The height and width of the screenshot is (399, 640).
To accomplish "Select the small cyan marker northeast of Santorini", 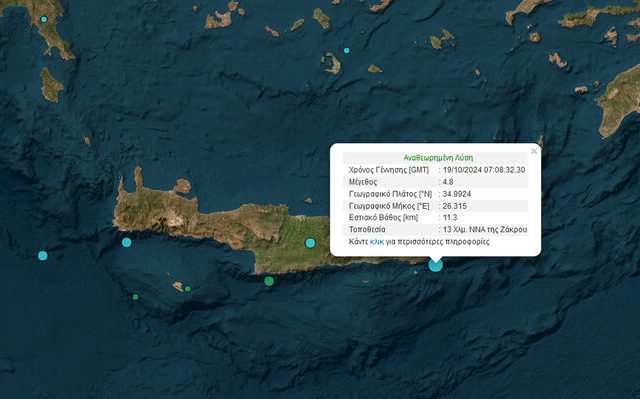I will click(x=347, y=51).
